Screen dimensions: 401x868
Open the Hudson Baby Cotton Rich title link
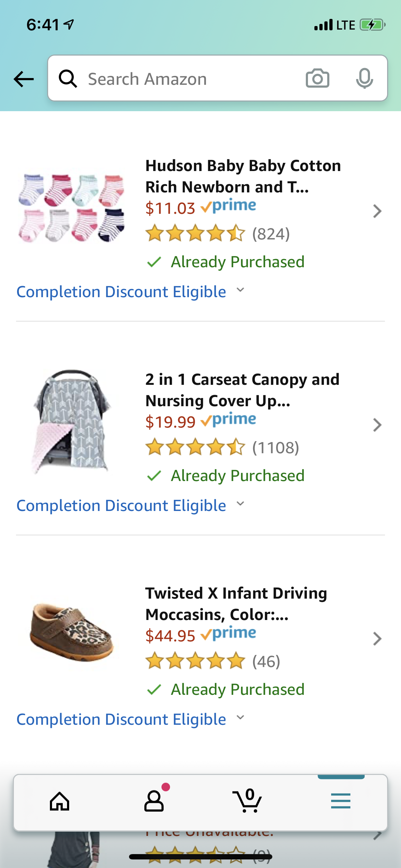tap(243, 176)
